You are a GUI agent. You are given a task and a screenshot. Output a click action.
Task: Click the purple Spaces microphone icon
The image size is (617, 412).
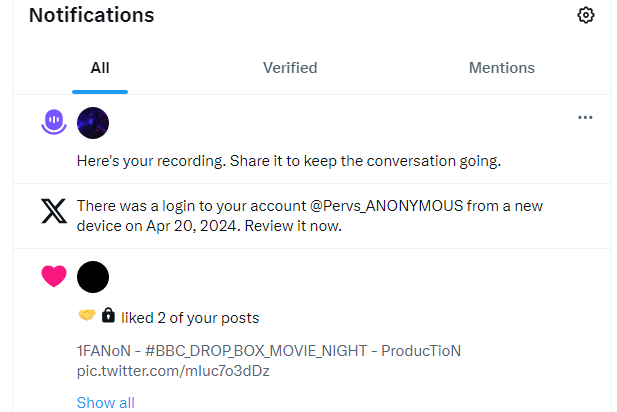pos(54,122)
